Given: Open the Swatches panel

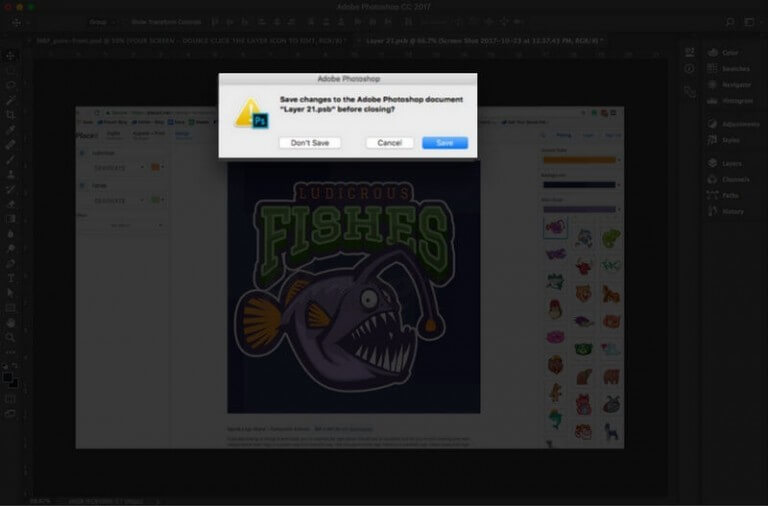Looking at the screenshot, I should (729, 69).
